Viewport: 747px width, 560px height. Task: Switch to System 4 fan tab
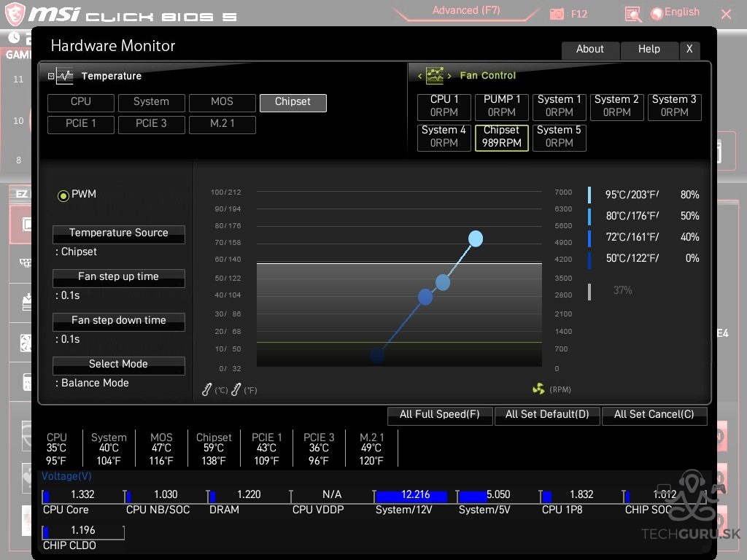[444, 138]
